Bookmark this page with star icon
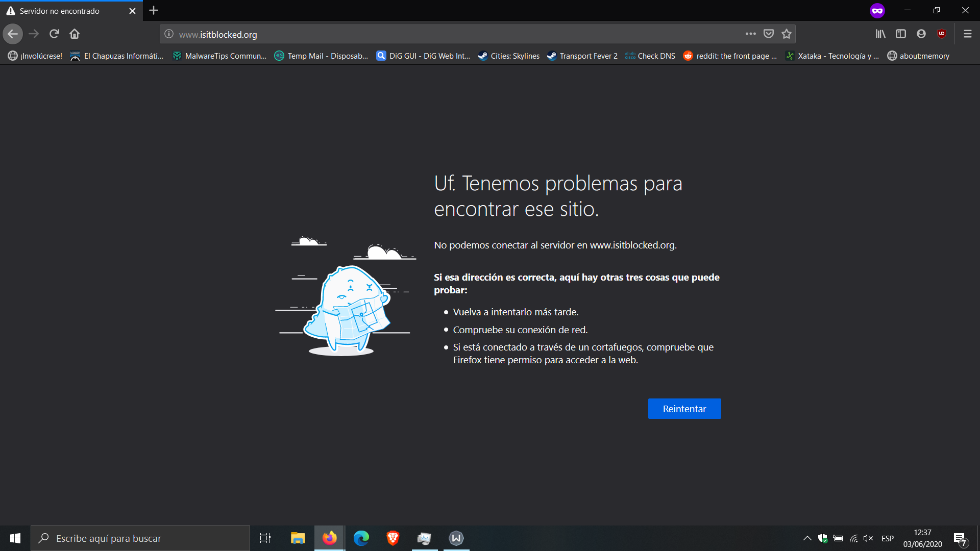This screenshot has width=980, height=551. coord(787,34)
